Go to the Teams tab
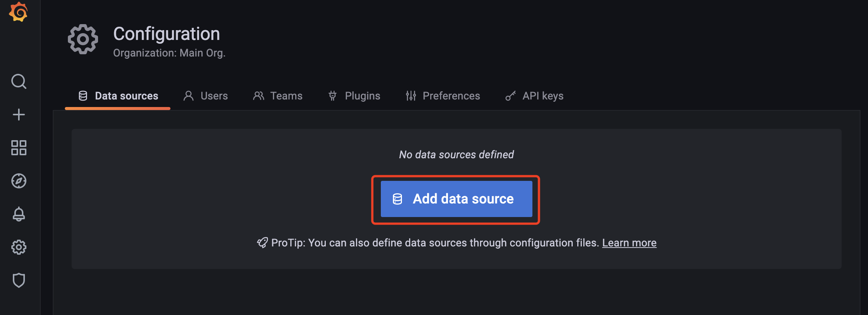The width and height of the screenshot is (868, 315). coord(278,96)
